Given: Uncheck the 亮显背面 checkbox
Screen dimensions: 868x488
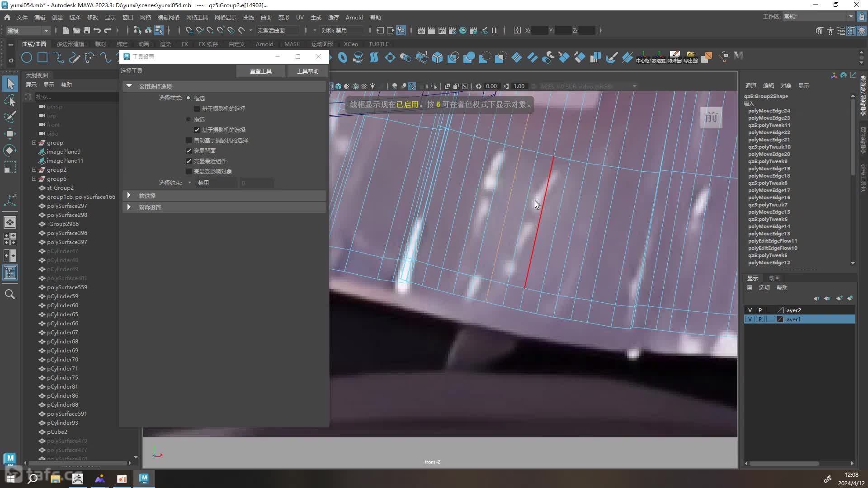Looking at the screenshot, I should (x=189, y=150).
